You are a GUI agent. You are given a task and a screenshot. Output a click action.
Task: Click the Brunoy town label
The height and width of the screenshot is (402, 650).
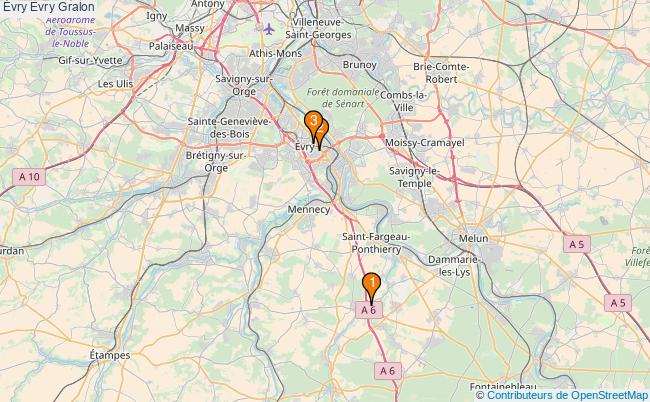click(x=359, y=65)
